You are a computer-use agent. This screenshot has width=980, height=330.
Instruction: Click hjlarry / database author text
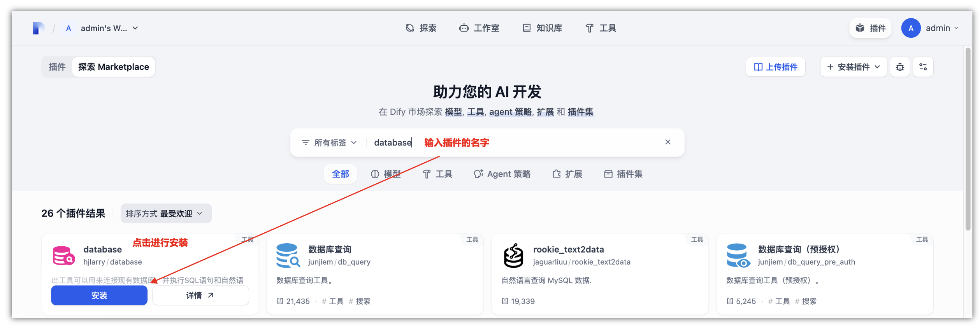coord(112,262)
